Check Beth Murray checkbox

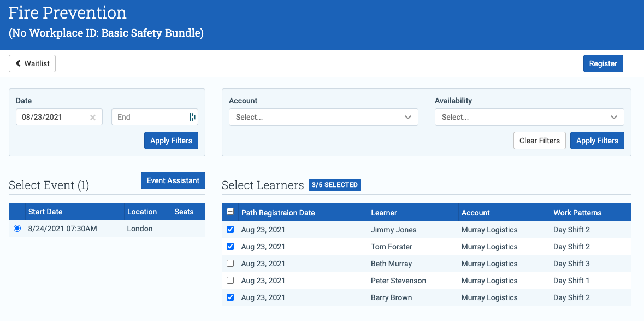pyautogui.click(x=231, y=263)
